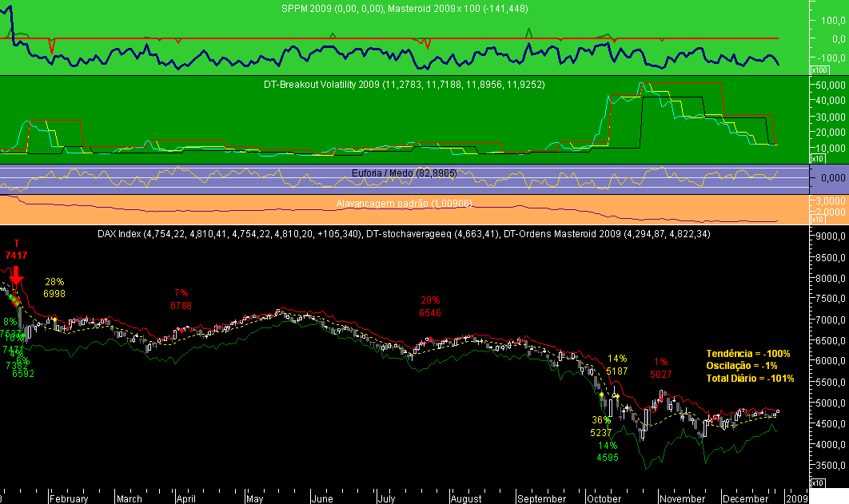Click the x10 scale box in Alavancagem pane
The height and width of the screenshot is (504, 849).
[x=817, y=219]
